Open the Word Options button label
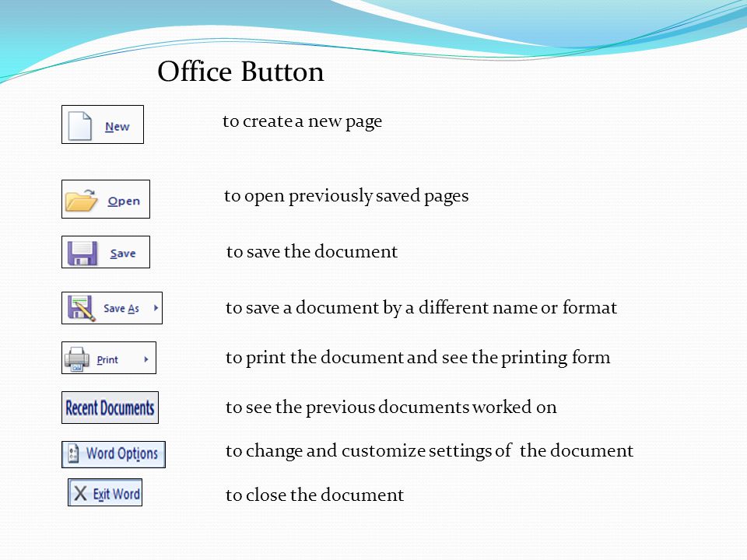 click(122, 453)
